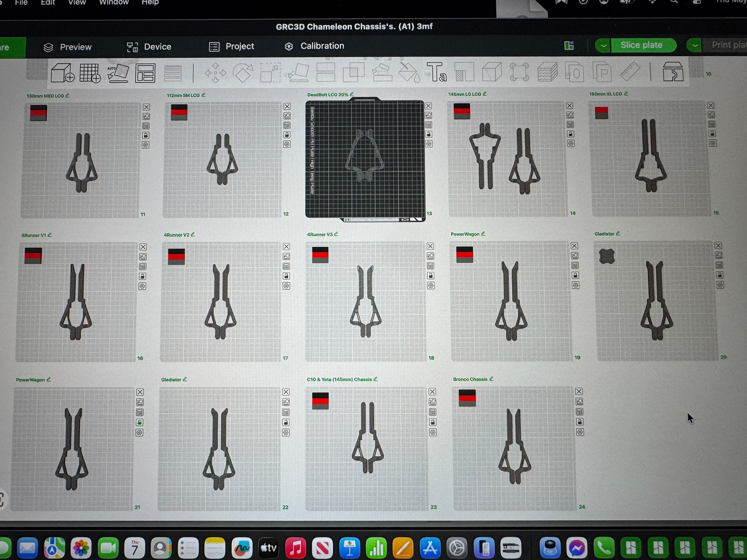Viewport: 747px width, 560px height.
Task: Select the Measure ruler tool
Action: (630, 72)
